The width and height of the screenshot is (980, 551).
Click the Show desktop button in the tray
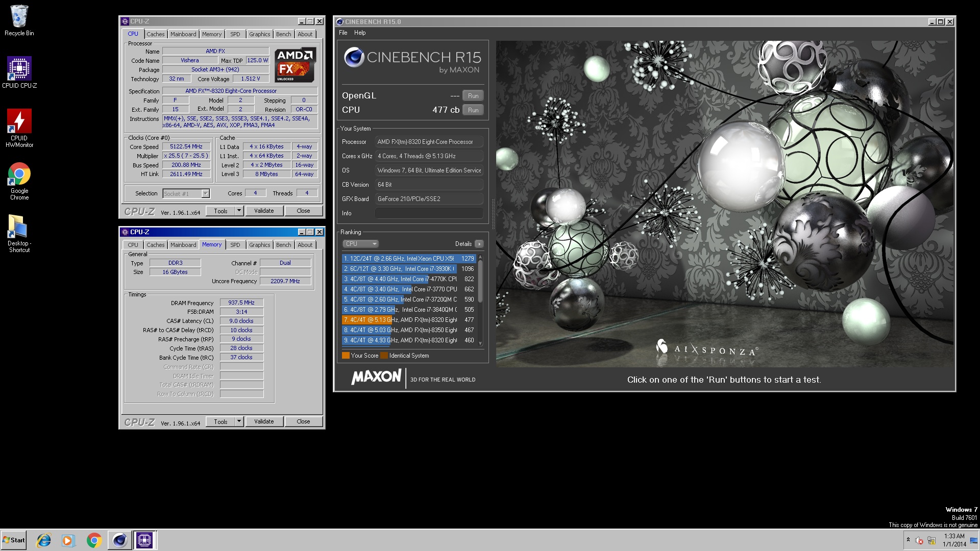point(974,540)
